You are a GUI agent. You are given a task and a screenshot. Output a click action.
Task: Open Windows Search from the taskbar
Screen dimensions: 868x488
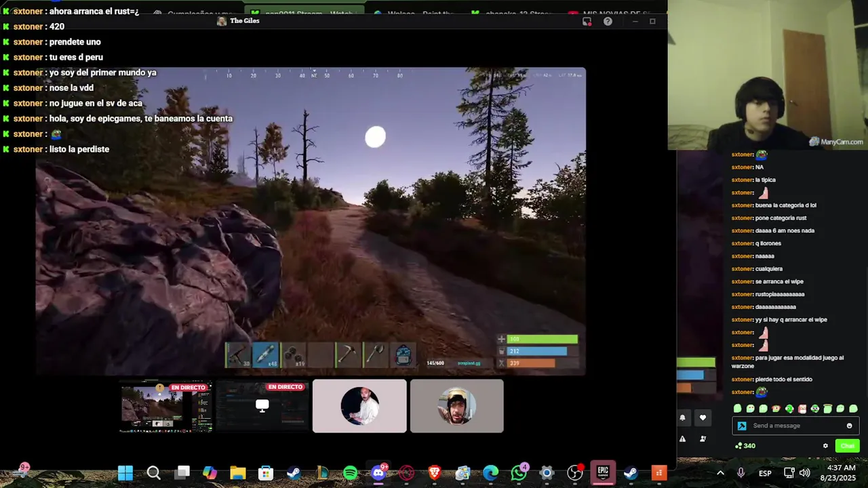coord(154,473)
